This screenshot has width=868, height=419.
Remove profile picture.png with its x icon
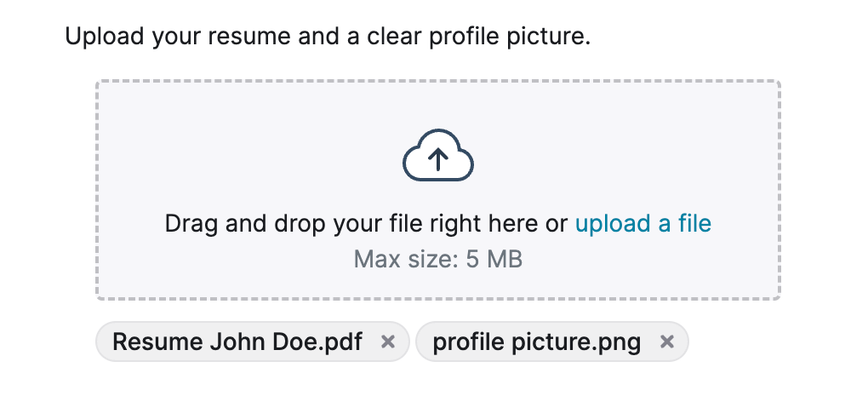[x=667, y=342]
